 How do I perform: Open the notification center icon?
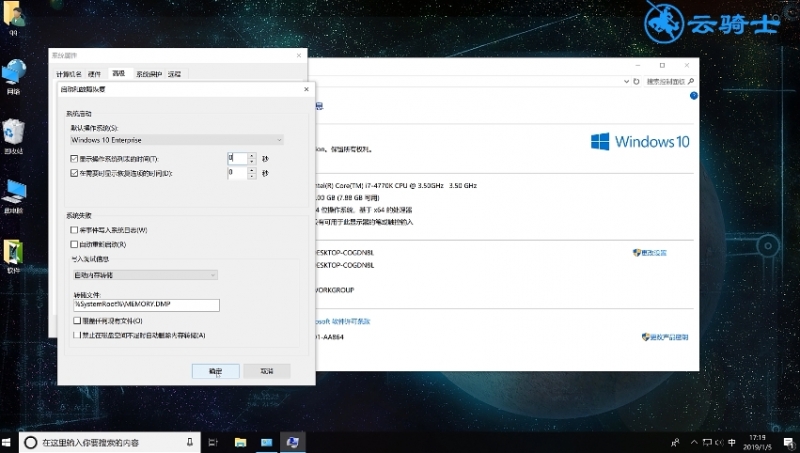click(788, 442)
